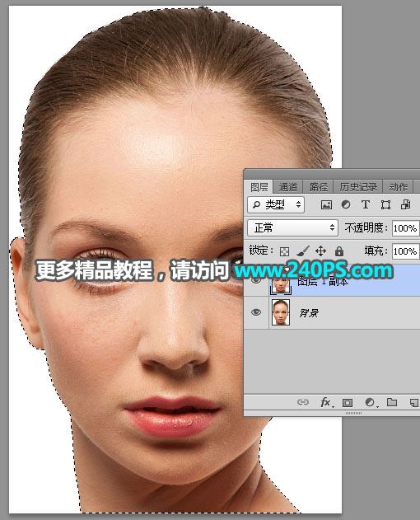The image size is (420, 520).
Task: Switch to the 图层 tab
Action: pos(259,187)
